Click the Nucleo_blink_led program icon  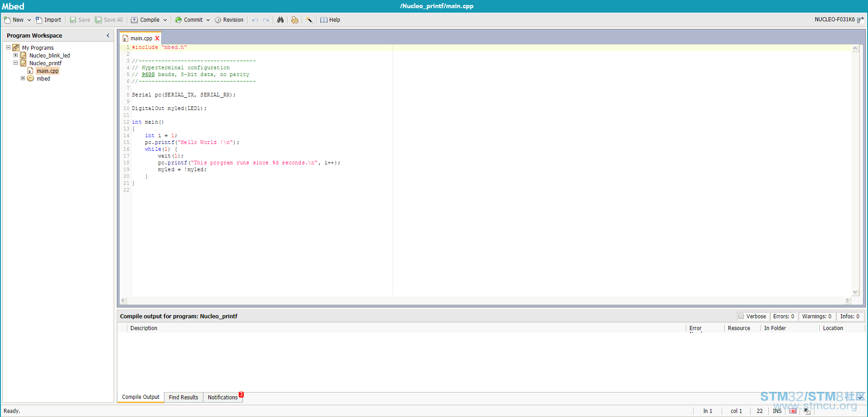click(x=23, y=55)
